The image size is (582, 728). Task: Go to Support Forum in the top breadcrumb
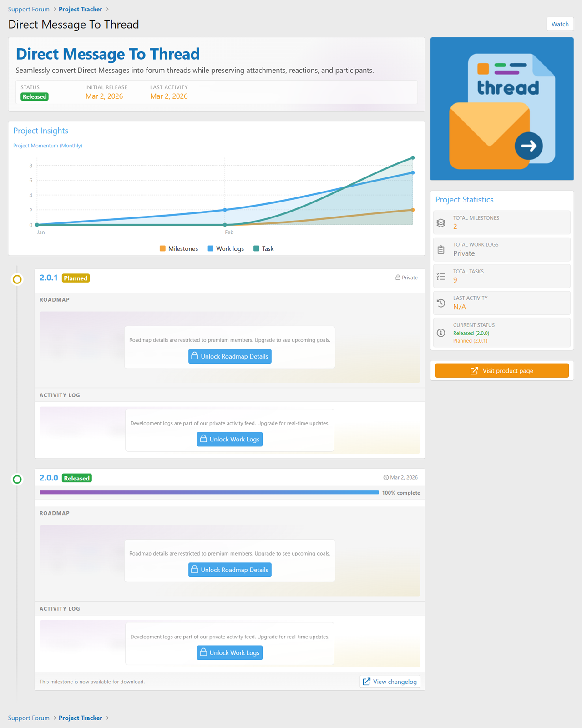coord(29,9)
